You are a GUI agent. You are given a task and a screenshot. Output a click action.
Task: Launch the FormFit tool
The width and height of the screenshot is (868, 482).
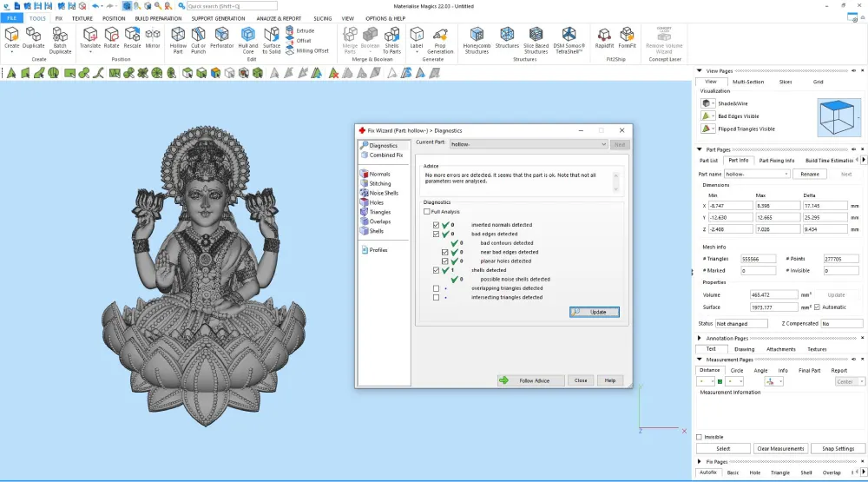click(627, 38)
